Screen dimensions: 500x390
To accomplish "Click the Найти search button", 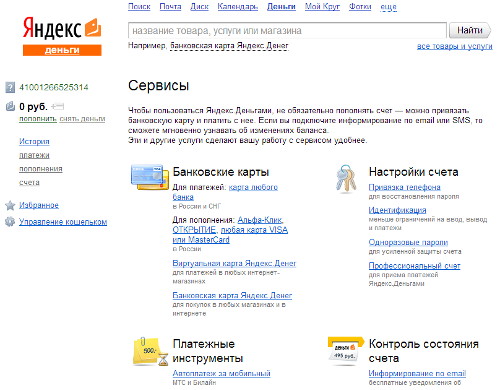I will 470,30.
